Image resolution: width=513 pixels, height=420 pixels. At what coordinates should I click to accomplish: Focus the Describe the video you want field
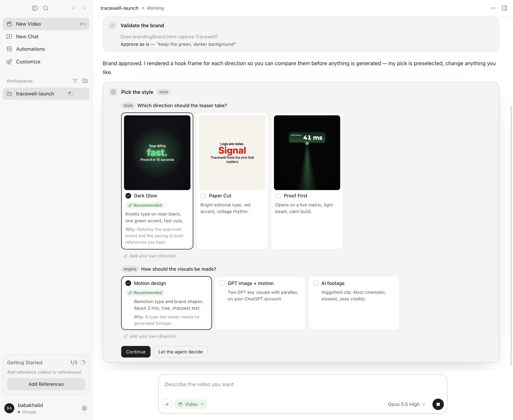[x=303, y=384]
